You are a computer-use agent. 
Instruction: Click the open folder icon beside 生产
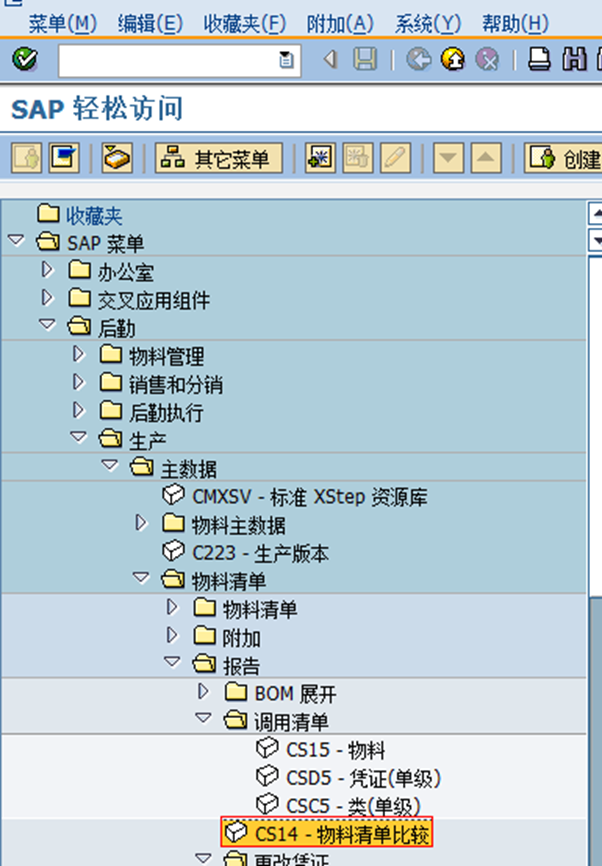click(110, 439)
